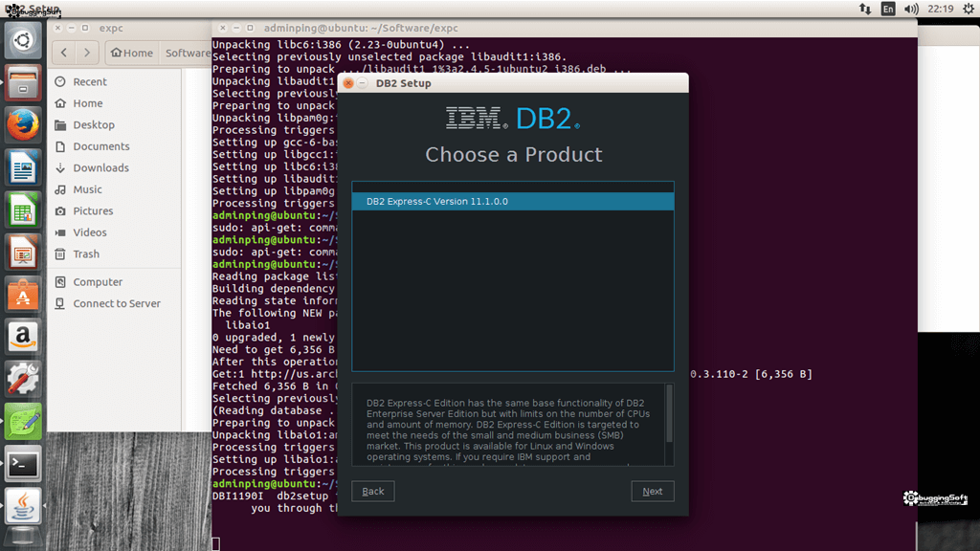Screen dimensions: 980x551
Task: Show the clock menu at 22:19
Action: (941, 9)
